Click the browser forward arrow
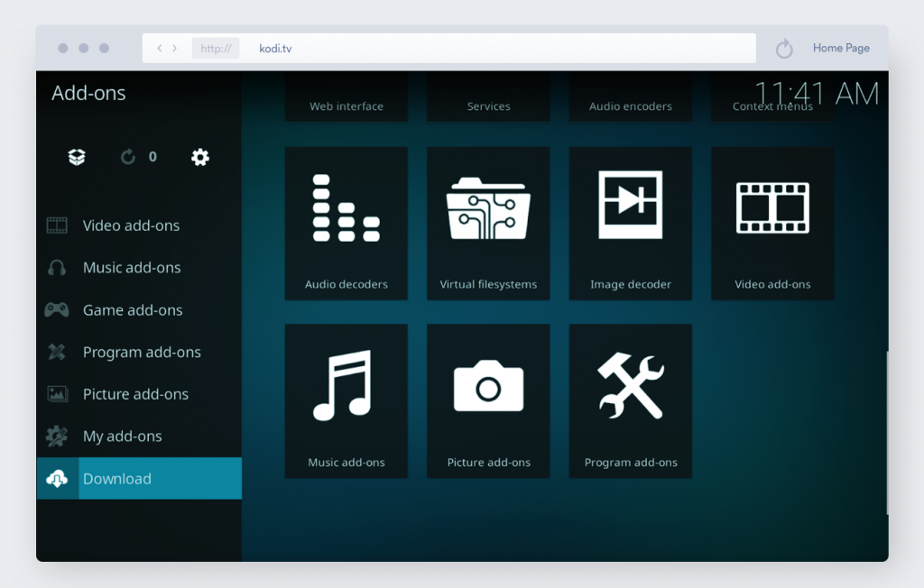The height and width of the screenshot is (588, 924). [174, 49]
